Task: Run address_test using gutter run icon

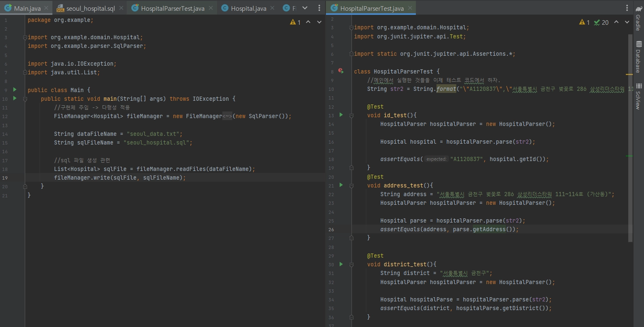Action: tap(341, 185)
